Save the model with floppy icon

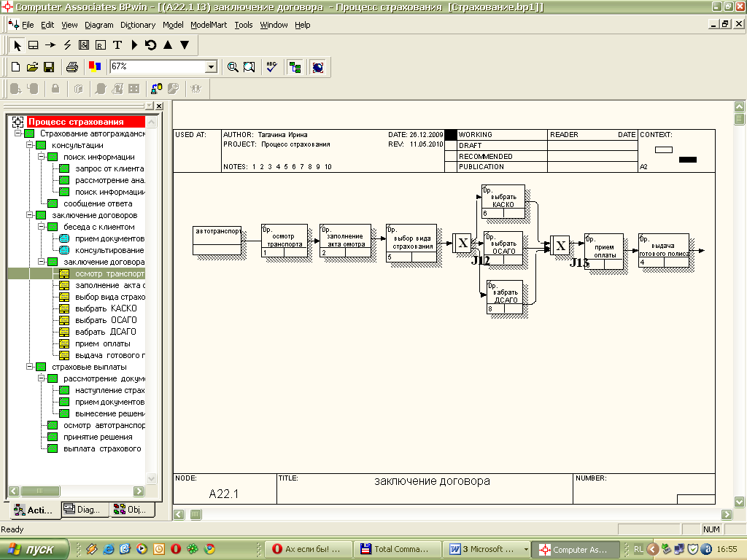pos(49,67)
